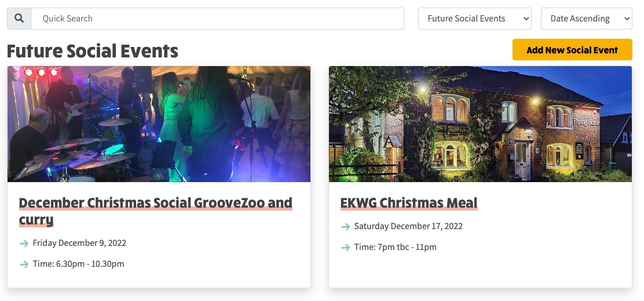The width and height of the screenshot is (644, 301).
Task: Select the Time: 6.30pm - 10.30pm text
Action: 78,264
